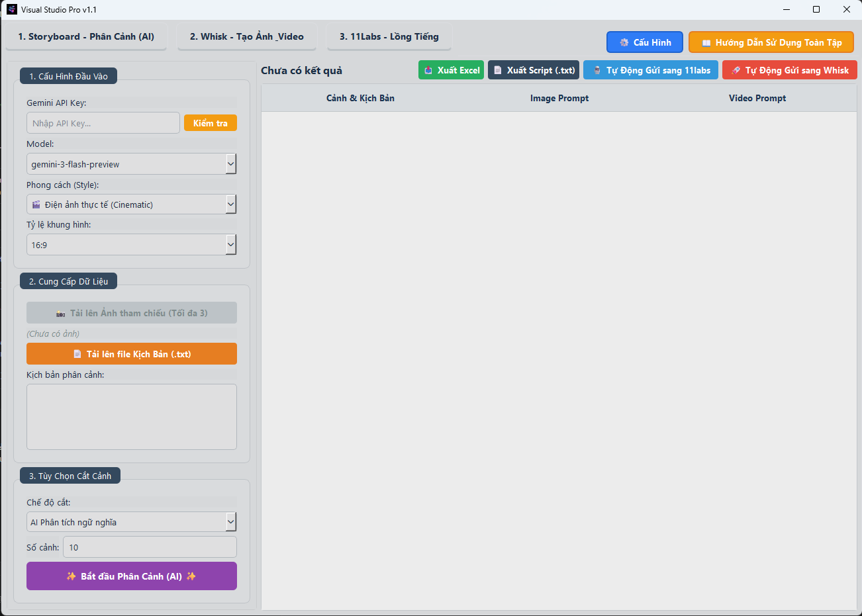This screenshot has height=616, width=862.
Task: Click into the Kịch bản phân cảnh text area
Action: point(132,417)
